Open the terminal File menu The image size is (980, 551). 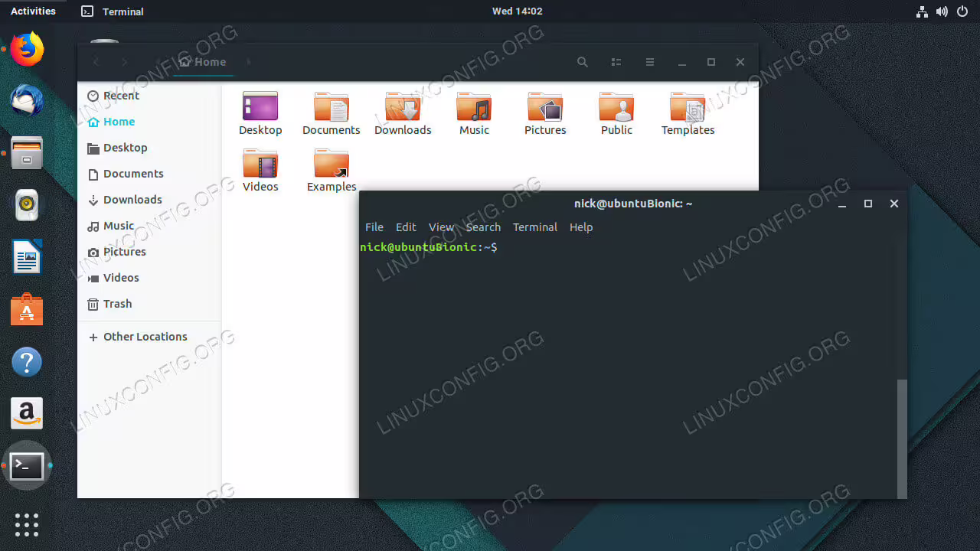point(374,227)
